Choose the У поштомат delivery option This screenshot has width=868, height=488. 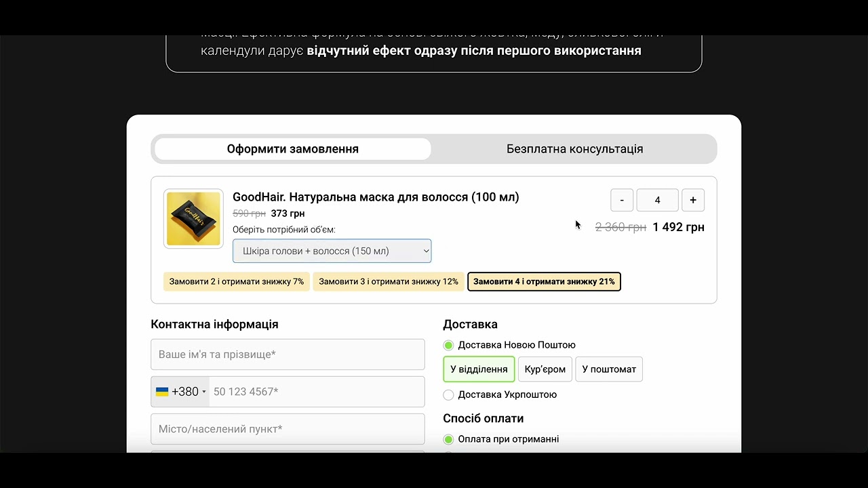(609, 369)
